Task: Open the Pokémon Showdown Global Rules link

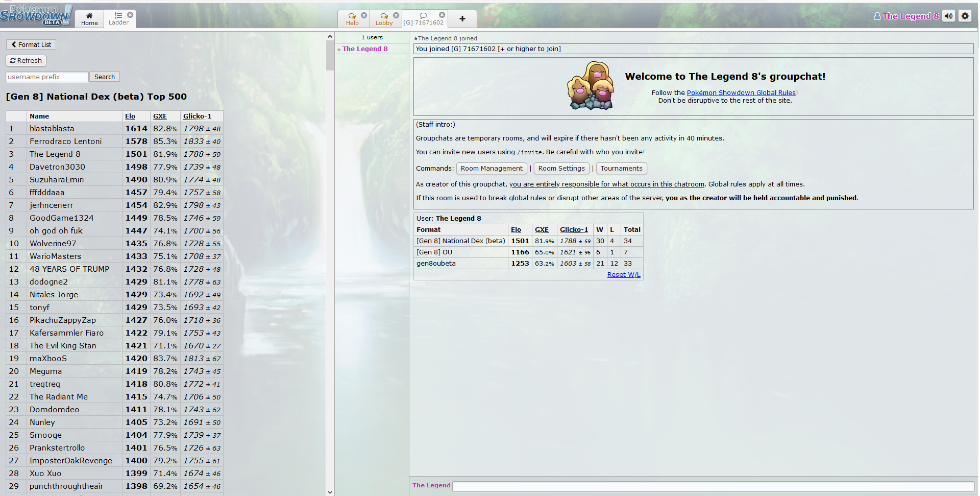Action: click(741, 92)
